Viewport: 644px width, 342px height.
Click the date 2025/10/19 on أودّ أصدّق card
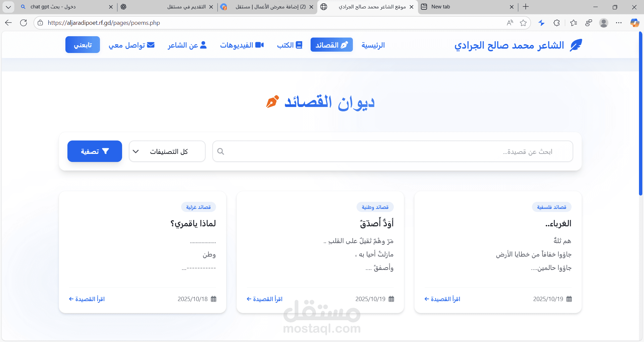tap(370, 299)
